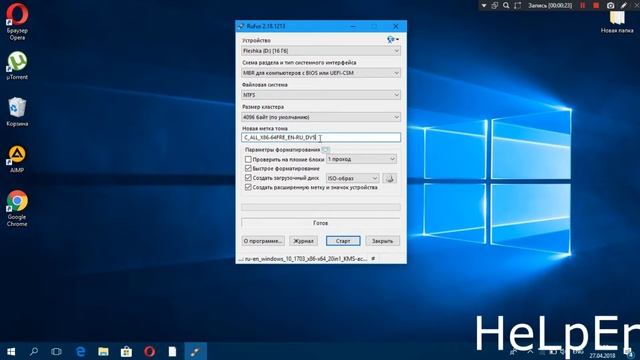Image resolution: width=640 pixels, height=360 pixels.
Task: Toggle advanced Параметры форматирования expander
Action: [x=325, y=150]
